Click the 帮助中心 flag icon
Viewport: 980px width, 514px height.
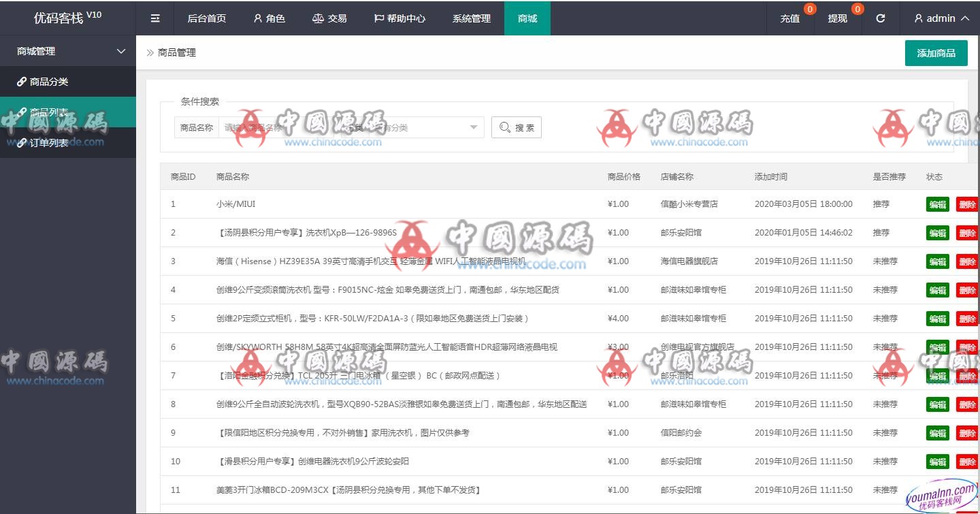(378, 18)
